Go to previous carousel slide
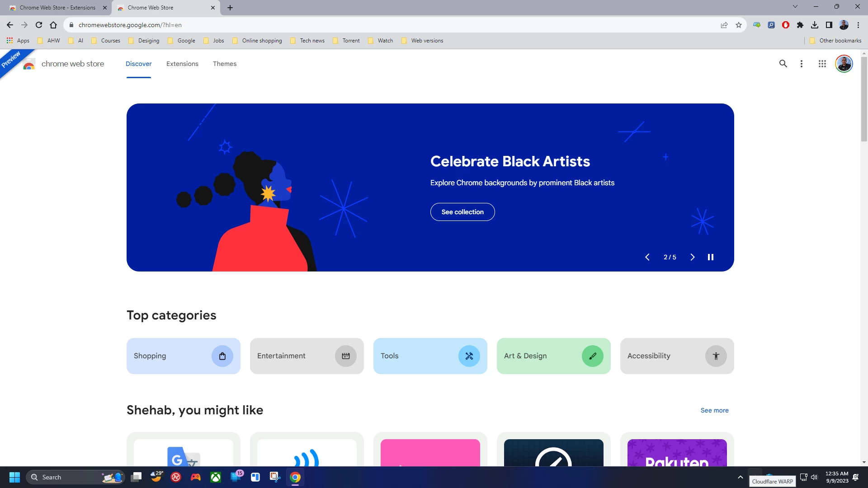Screen dimensions: 868x488 647,257
